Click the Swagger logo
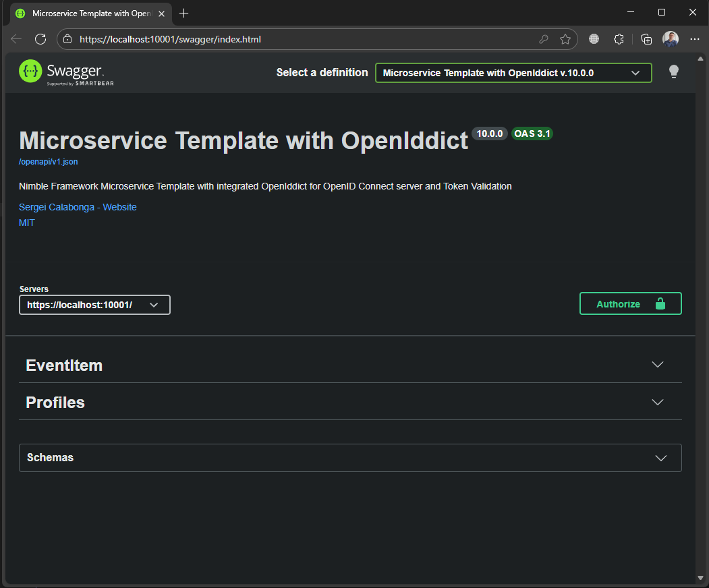Screen dimensions: 709x588 tap(61, 72)
